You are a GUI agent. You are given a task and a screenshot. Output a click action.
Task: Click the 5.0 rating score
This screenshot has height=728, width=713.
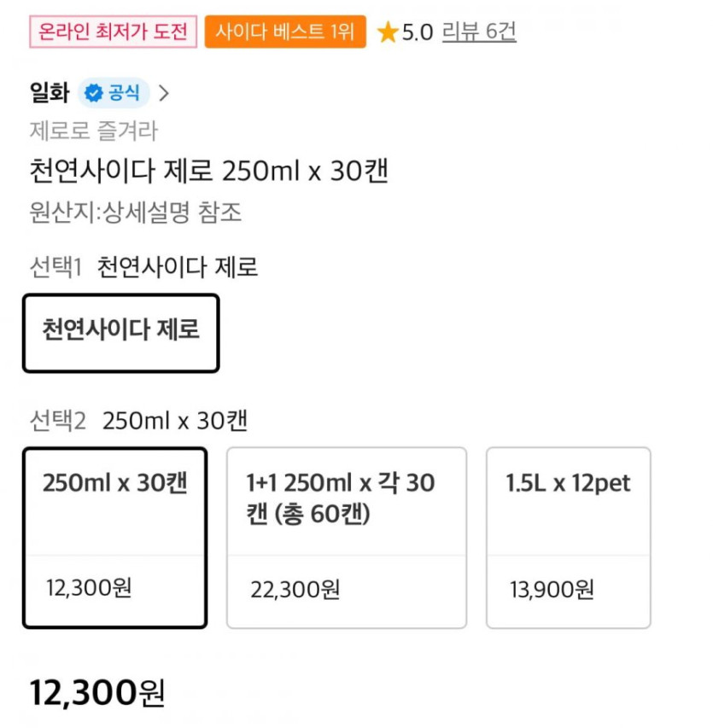click(x=418, y=33)
